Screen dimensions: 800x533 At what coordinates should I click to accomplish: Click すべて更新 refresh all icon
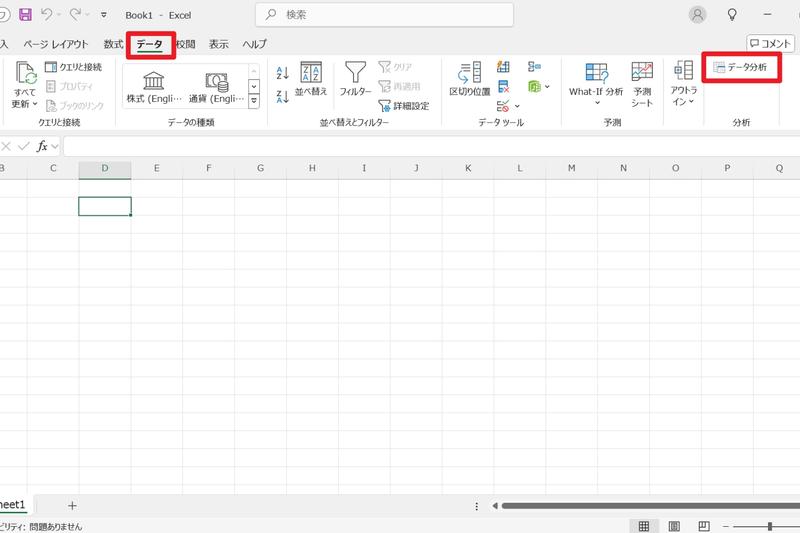[25, 73]
